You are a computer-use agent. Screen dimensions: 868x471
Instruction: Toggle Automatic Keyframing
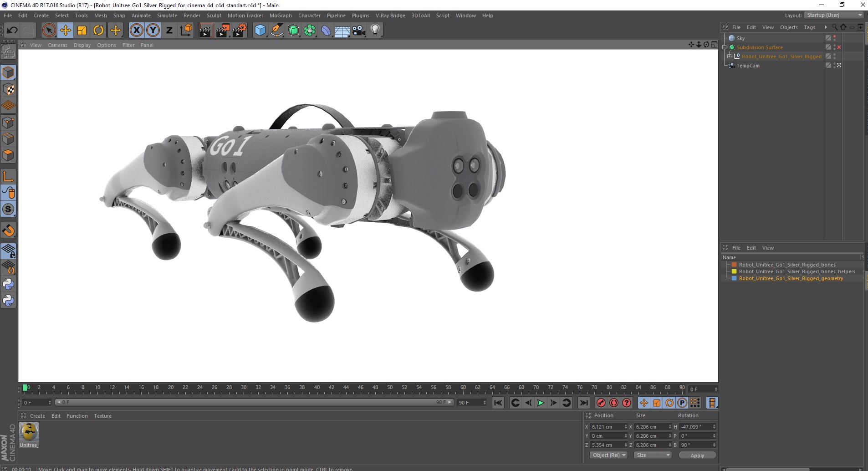tap(614, 403)
